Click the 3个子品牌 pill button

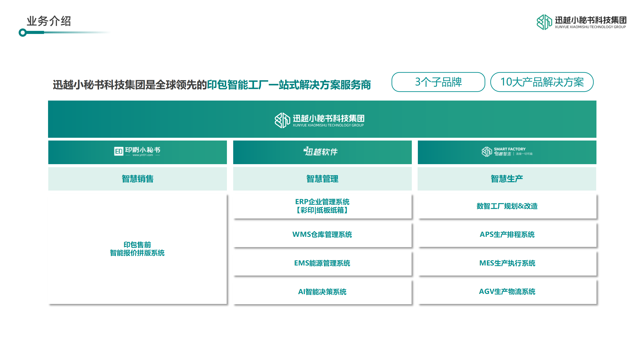click(438, 82)
